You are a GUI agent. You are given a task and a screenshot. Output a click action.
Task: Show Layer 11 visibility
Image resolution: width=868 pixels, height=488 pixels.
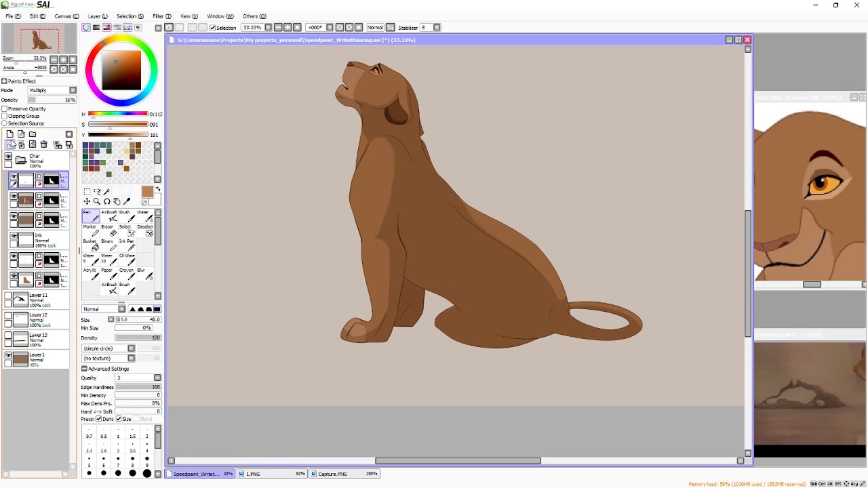8,296
